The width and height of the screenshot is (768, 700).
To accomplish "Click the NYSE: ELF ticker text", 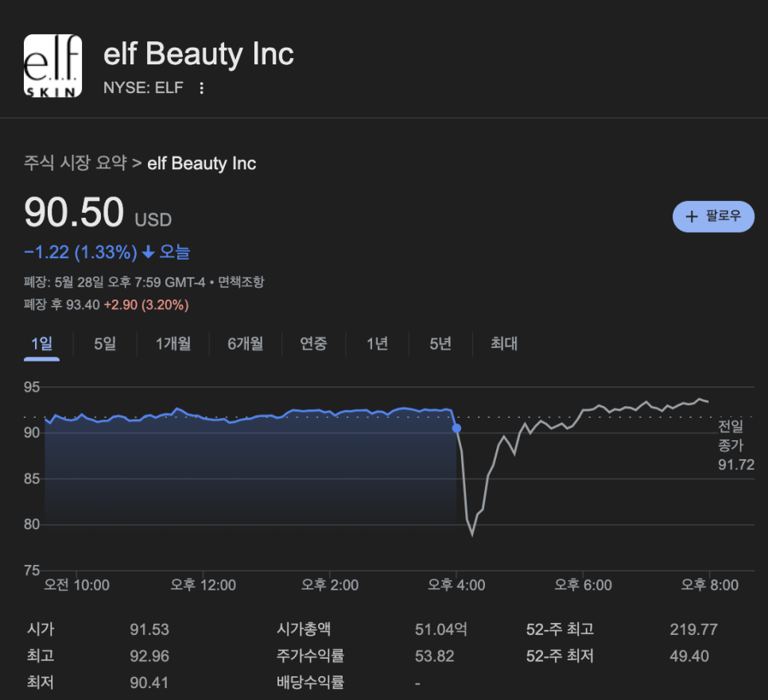I will point(143,87).
